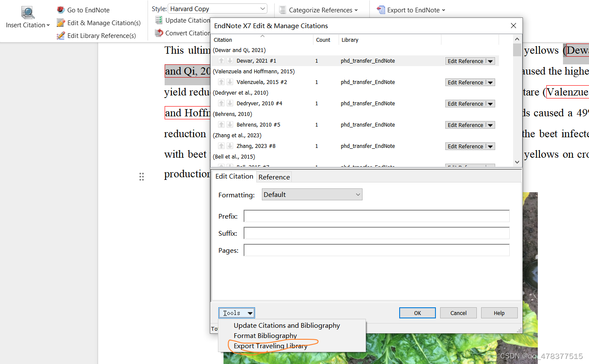
Task: Click the Convert Citations icon in the ribbon
Action: 159,33
